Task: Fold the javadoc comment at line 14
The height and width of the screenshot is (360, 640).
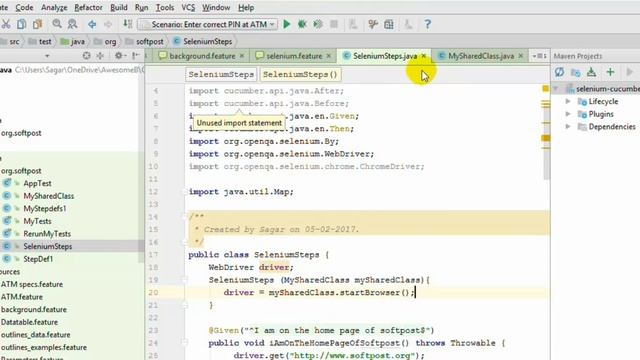Action: 184,216
